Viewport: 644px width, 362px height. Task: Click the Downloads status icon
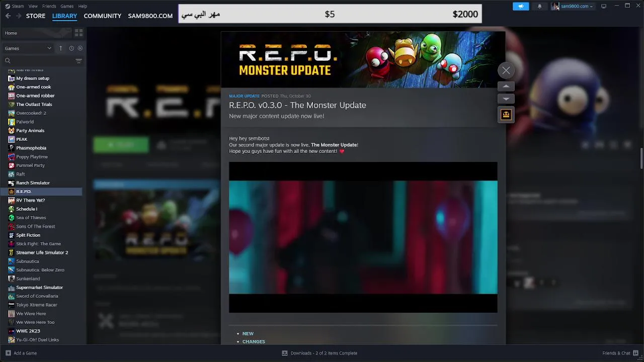285,353
